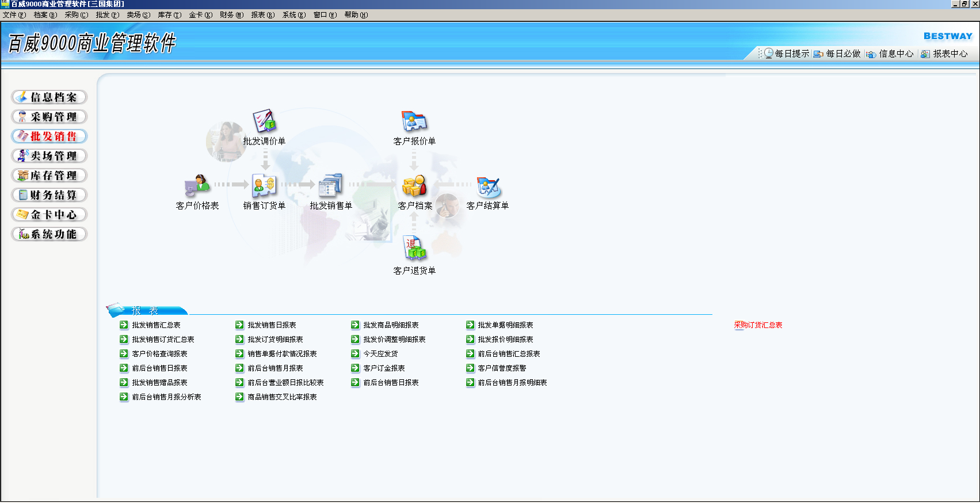
Task: Open 批发销售订货汇总表 report
Action: click(x=163, y=340)
